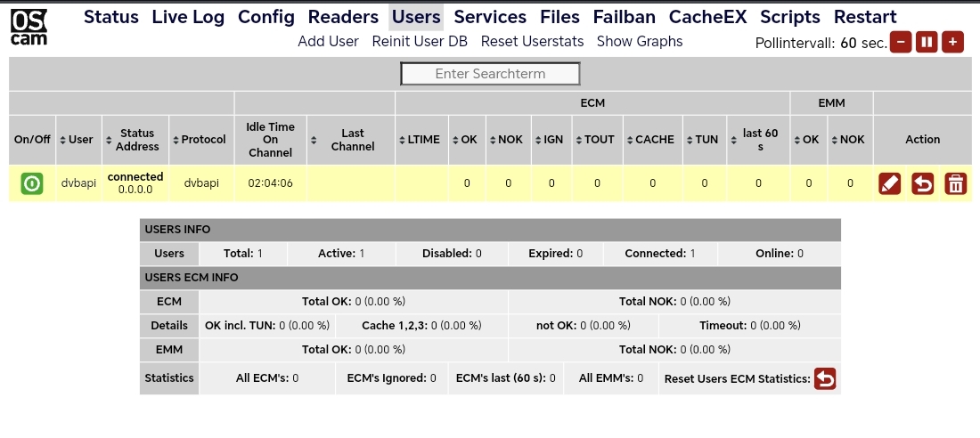Sort by TUN column
The width and height of the screenshot is (980, 438).
[705, 140]
